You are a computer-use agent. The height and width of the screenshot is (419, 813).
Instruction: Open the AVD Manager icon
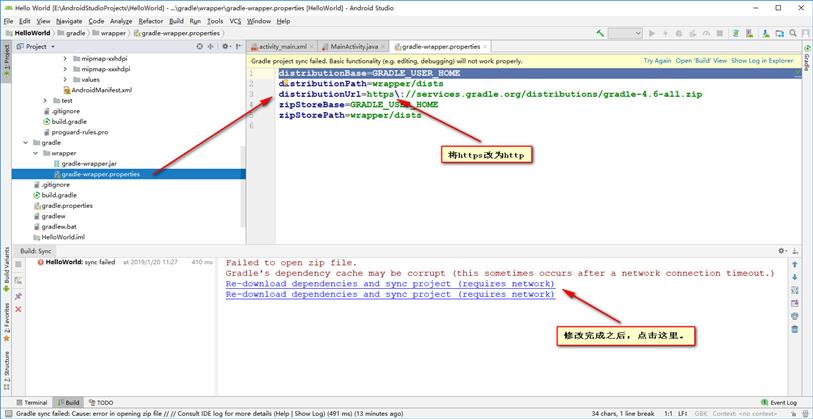[750, 33]
